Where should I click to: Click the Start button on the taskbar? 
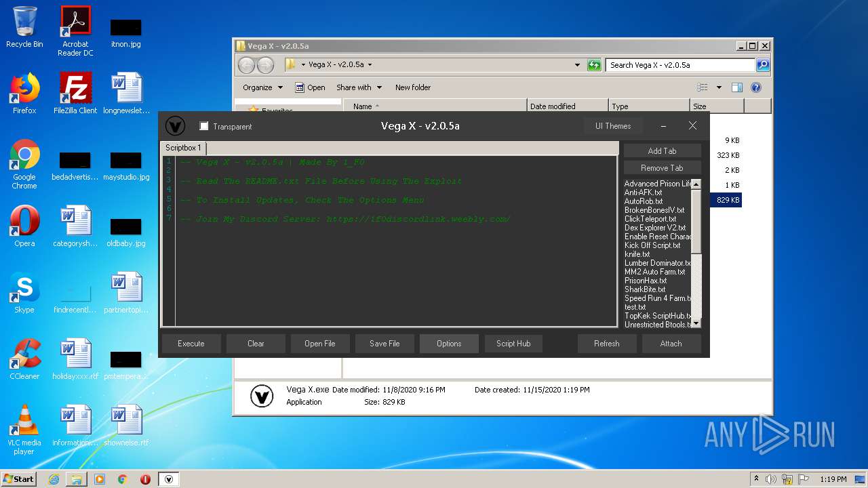click(x=19, y=479)
